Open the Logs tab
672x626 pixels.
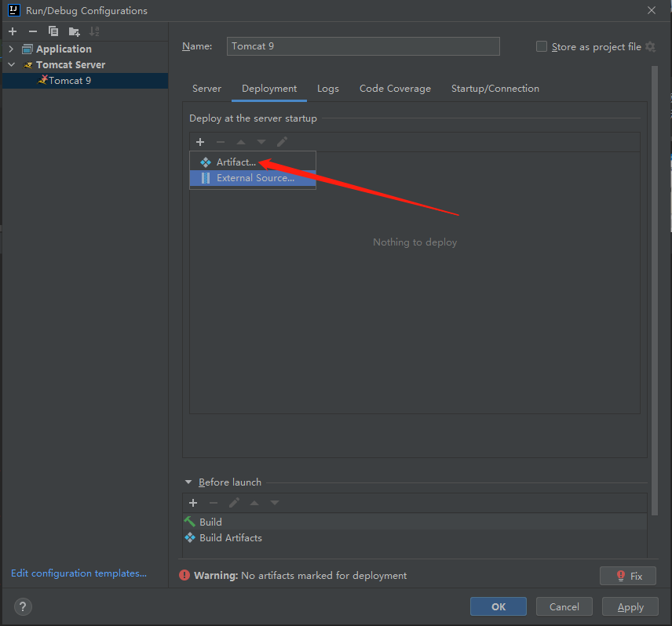pos(328,89)
